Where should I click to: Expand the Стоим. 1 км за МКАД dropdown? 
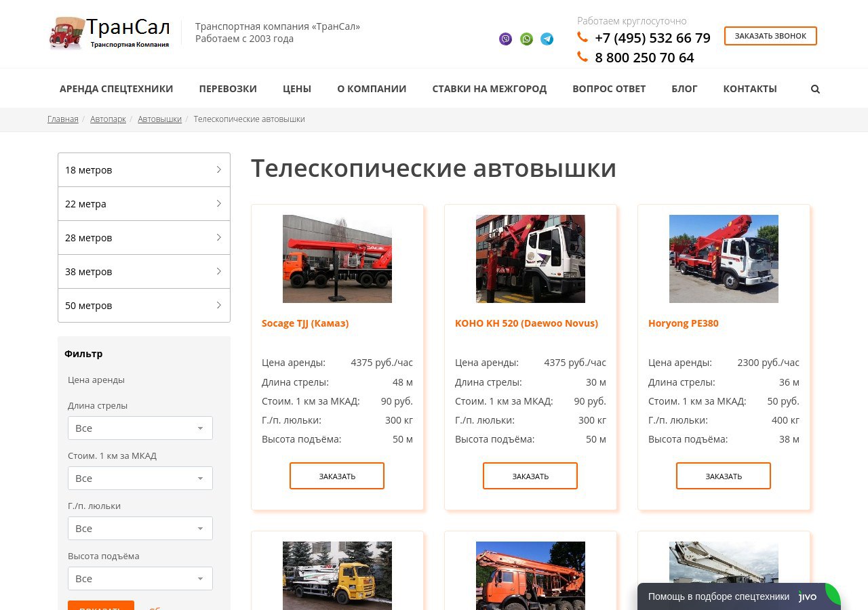coord(140,479)
